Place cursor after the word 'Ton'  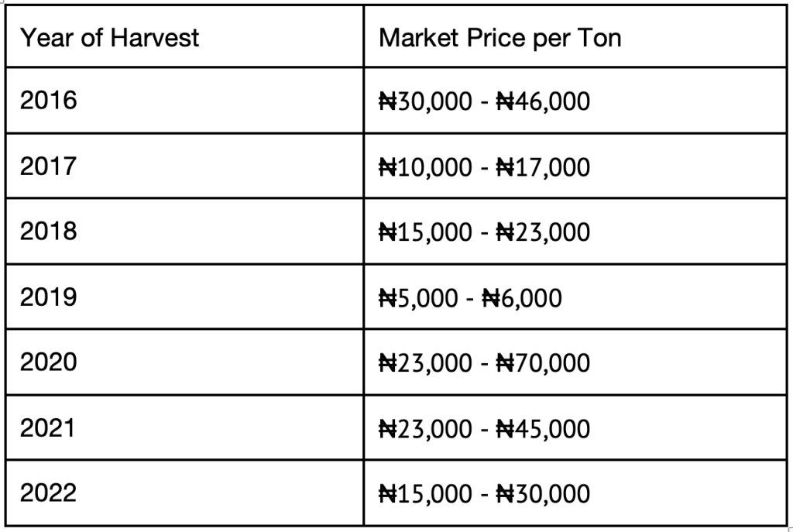[622, 37]
